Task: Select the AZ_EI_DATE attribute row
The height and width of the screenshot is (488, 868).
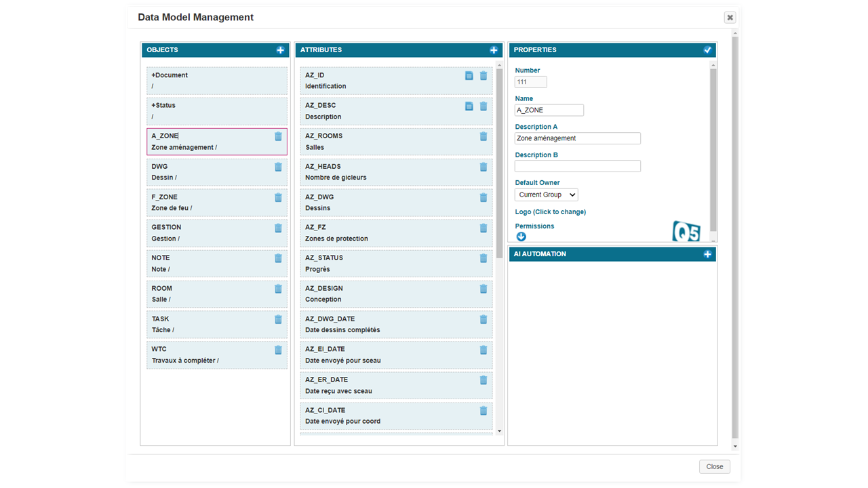Action: [397, 355]
